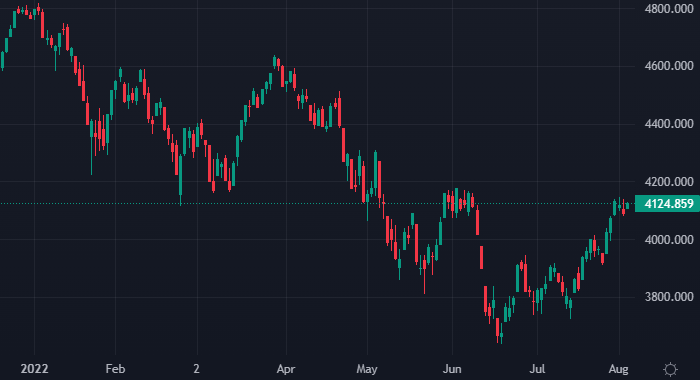Click the May time axis label
The image size is (700, 380).
[x=367, y=369]
